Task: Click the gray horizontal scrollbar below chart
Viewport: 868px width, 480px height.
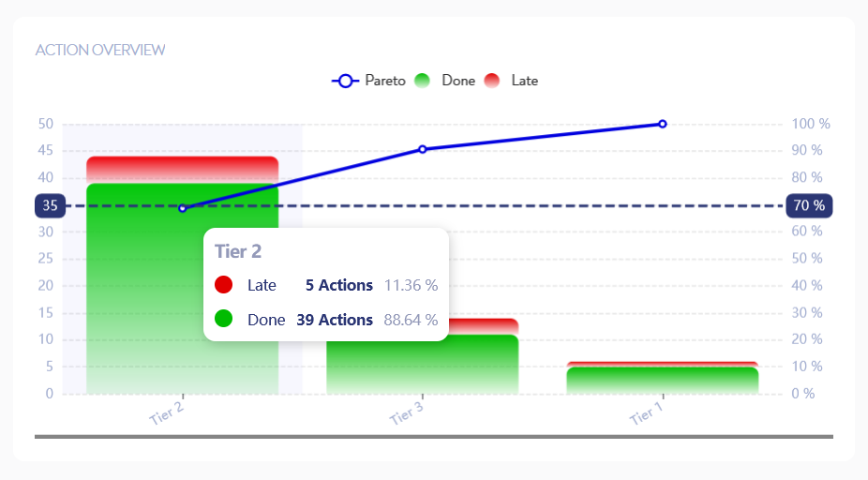Action: (433, 436)
